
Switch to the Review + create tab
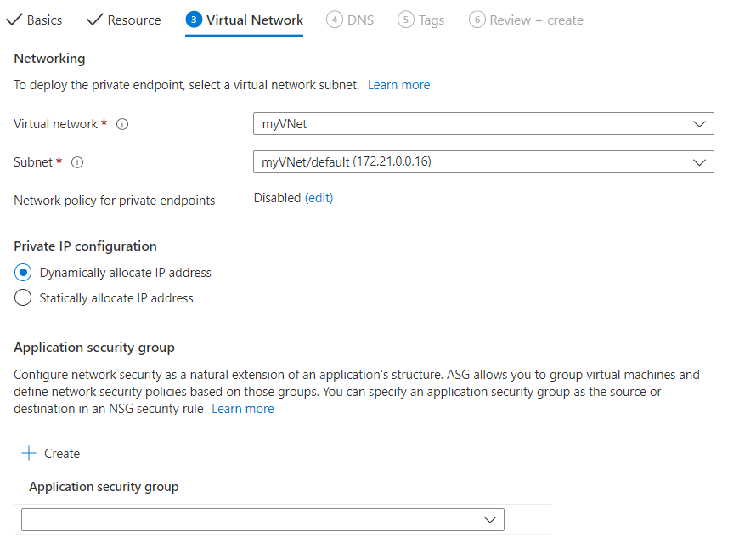click(x=536, y=20)
